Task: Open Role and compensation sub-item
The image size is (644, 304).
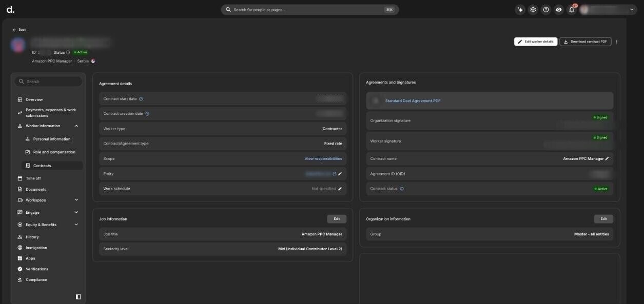Action: (x=54, y=152)
